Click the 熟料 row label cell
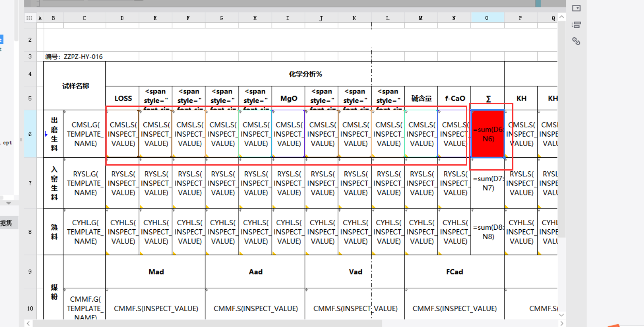Viewport: 644px width, 327px height. pyautogui.click(x=54, y=232)
